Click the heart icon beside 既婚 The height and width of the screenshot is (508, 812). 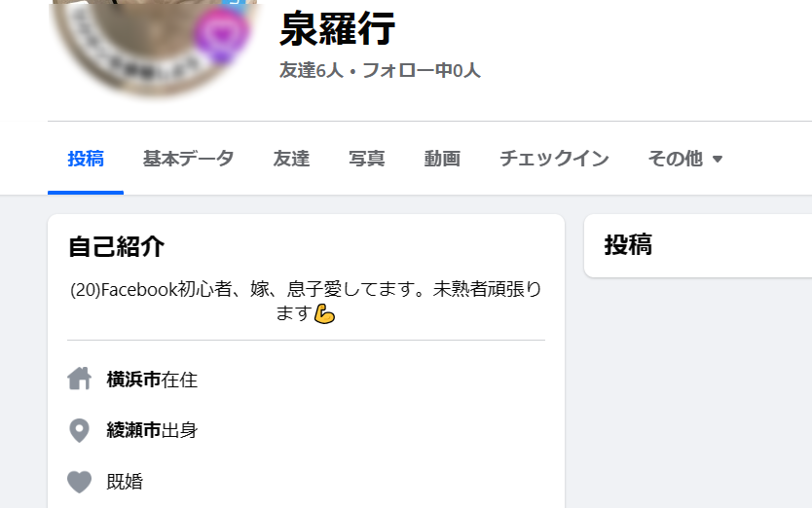point(79,482)
